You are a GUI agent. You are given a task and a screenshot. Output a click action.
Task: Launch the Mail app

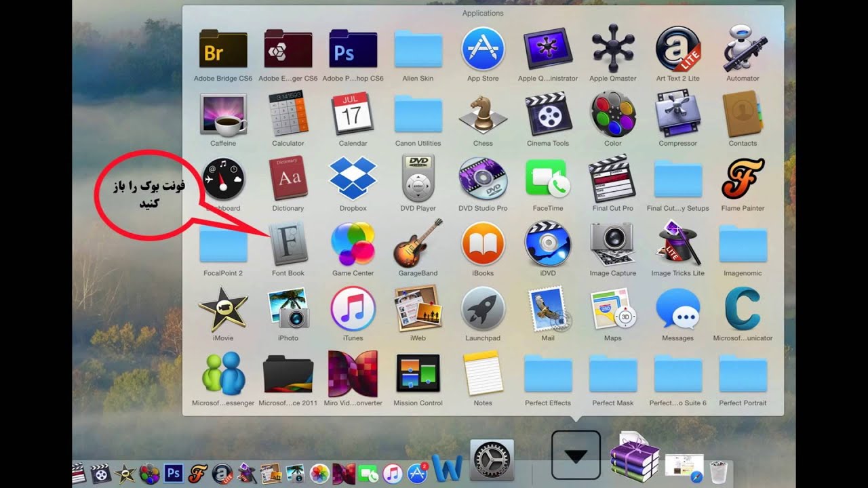click(x=548, y=309)
